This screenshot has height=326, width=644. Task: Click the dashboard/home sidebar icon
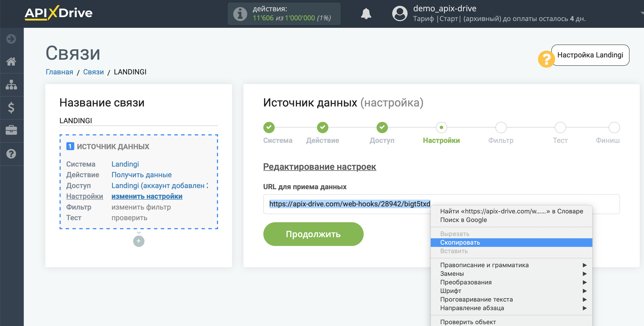pyautogui.click(x=12, y=61)
